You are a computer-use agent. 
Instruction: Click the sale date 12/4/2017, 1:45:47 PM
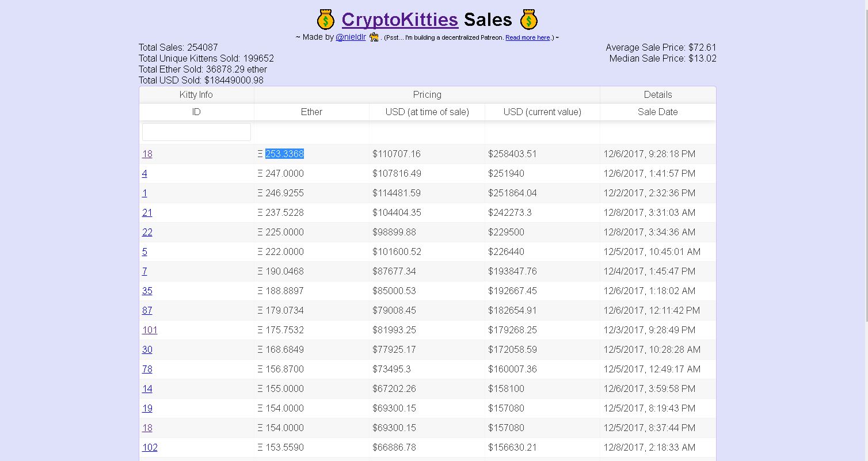click(x=649, y=271)
